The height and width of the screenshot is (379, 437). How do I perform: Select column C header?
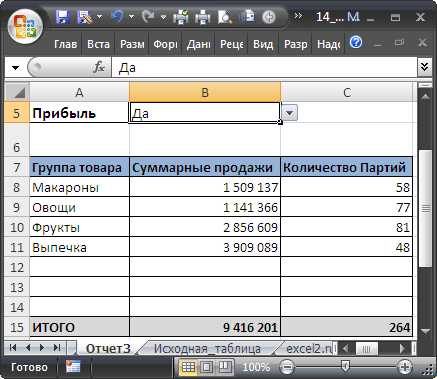coord(347,92)
